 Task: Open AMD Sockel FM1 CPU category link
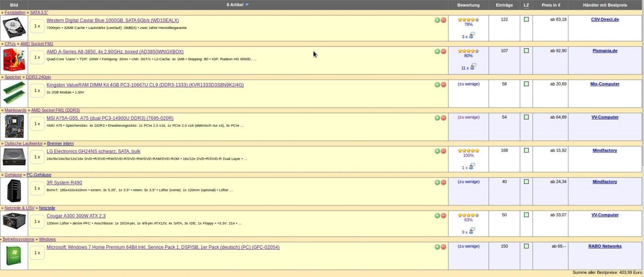(x=37, y=44)
